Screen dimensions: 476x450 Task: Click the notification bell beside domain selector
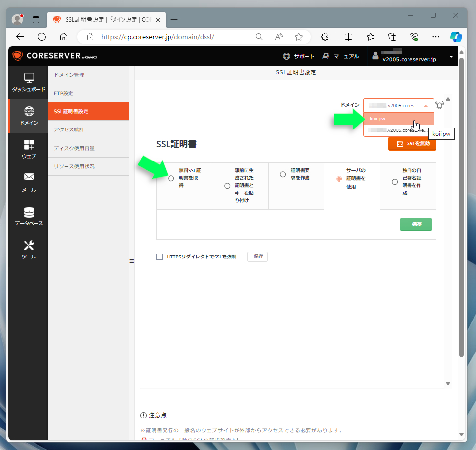(439, 105)
